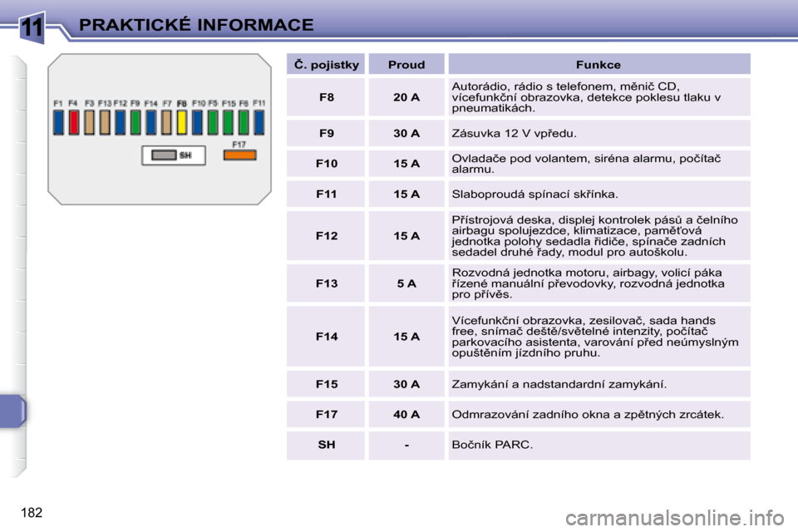Select the red F4 fuse
Viewport: 798px width, 532px height.
pos(74,123)
